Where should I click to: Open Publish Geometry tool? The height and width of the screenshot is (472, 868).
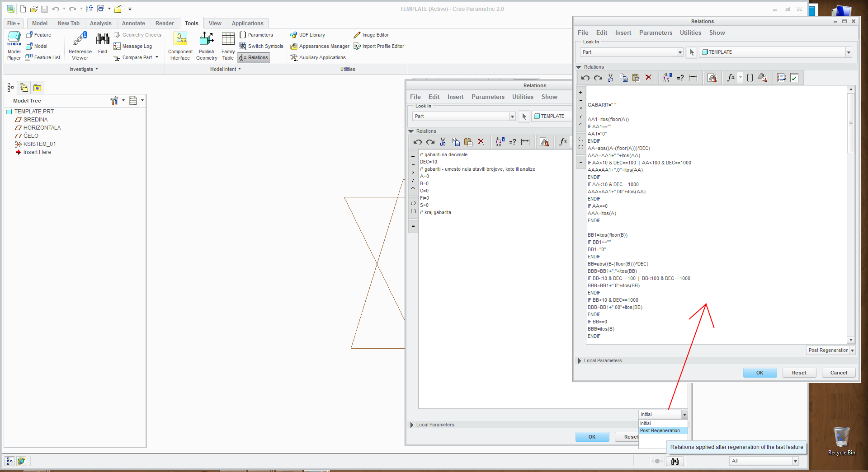(x=207, y=46)
